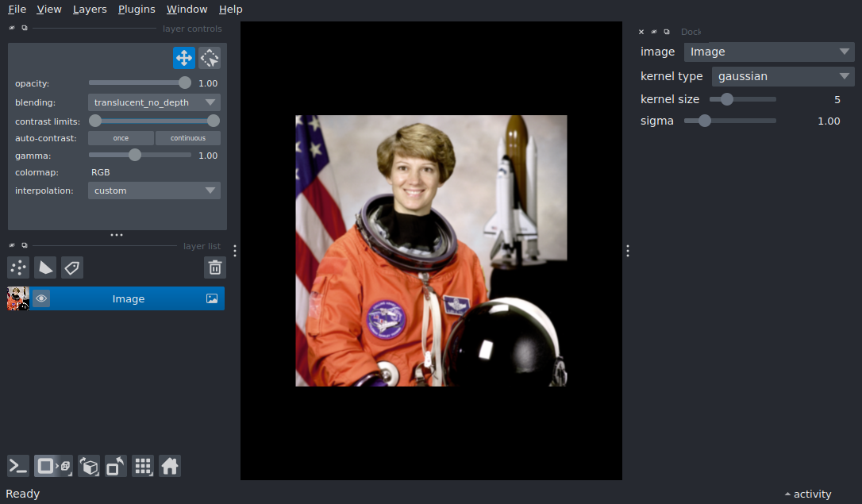Click the colormap RGB label
Image resolution: width=862 pixels, height=504 pixels.
tap(101, 172)
